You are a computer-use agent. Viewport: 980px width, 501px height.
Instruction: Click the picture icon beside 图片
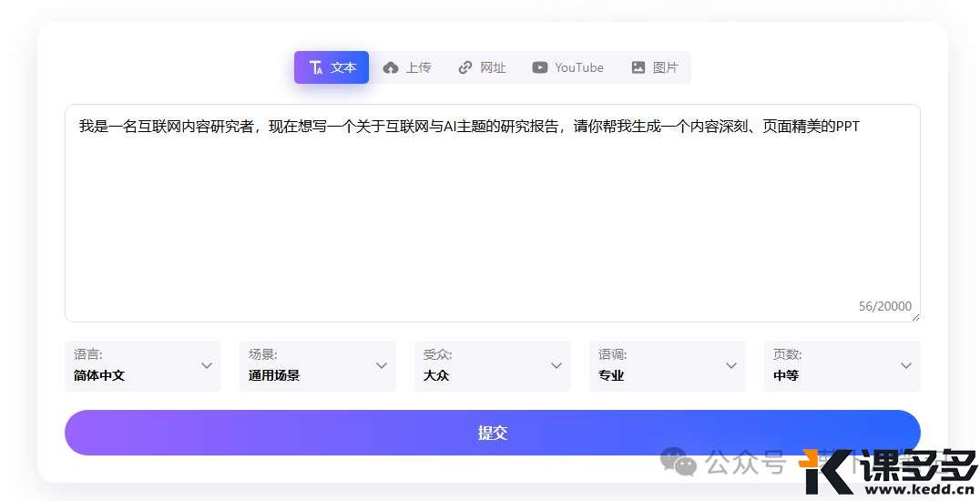tap(638, 67)
